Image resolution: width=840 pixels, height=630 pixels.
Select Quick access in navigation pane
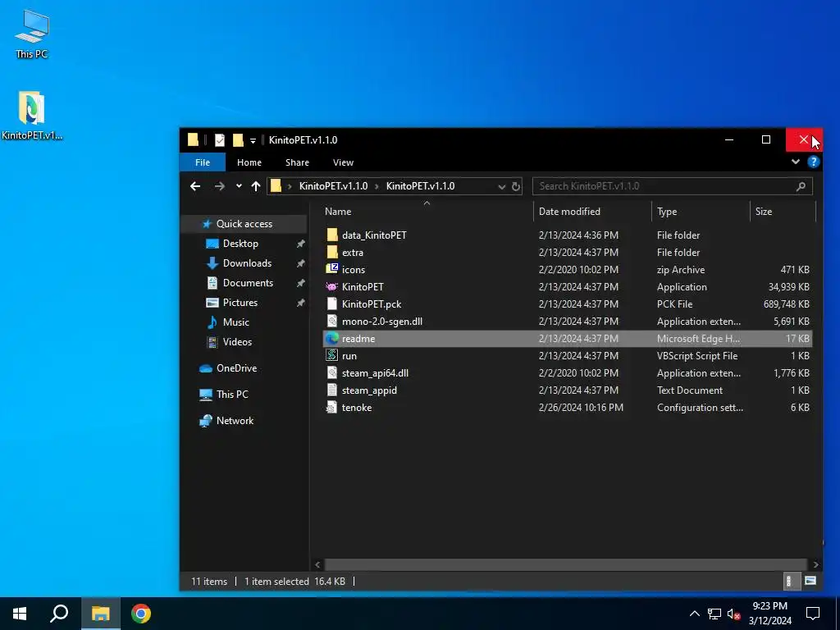[244, 223]
